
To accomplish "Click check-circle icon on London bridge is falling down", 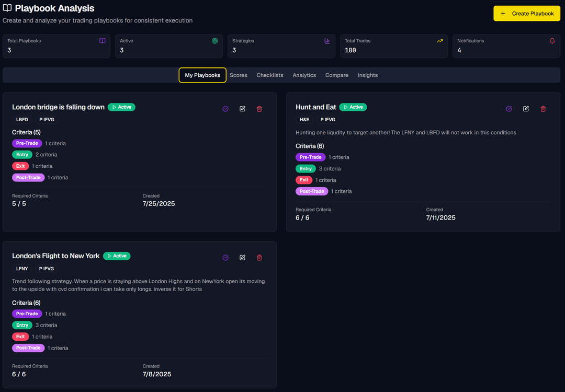I will [225, 109].
